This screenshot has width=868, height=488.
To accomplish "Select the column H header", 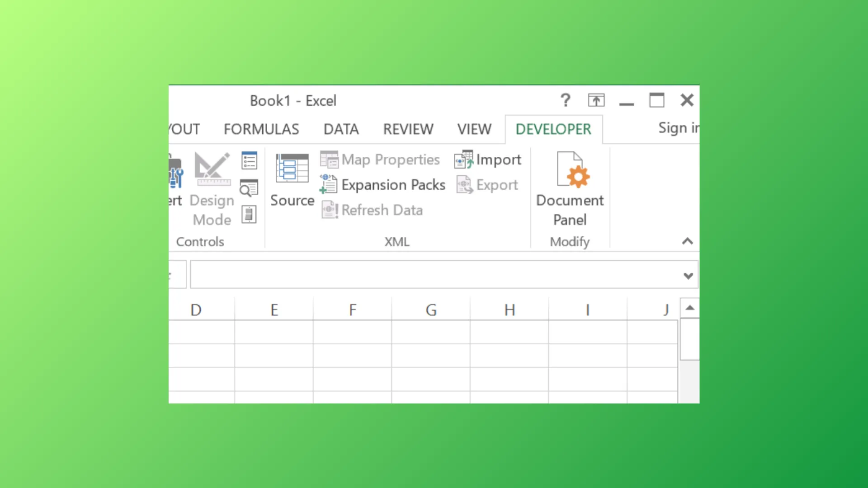I will [x=509, y=310].
